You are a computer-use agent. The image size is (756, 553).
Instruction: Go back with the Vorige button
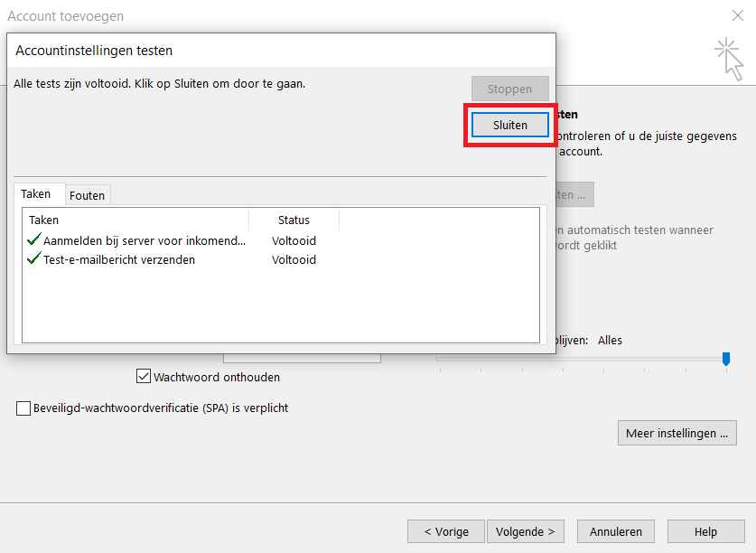coord(445,532)
